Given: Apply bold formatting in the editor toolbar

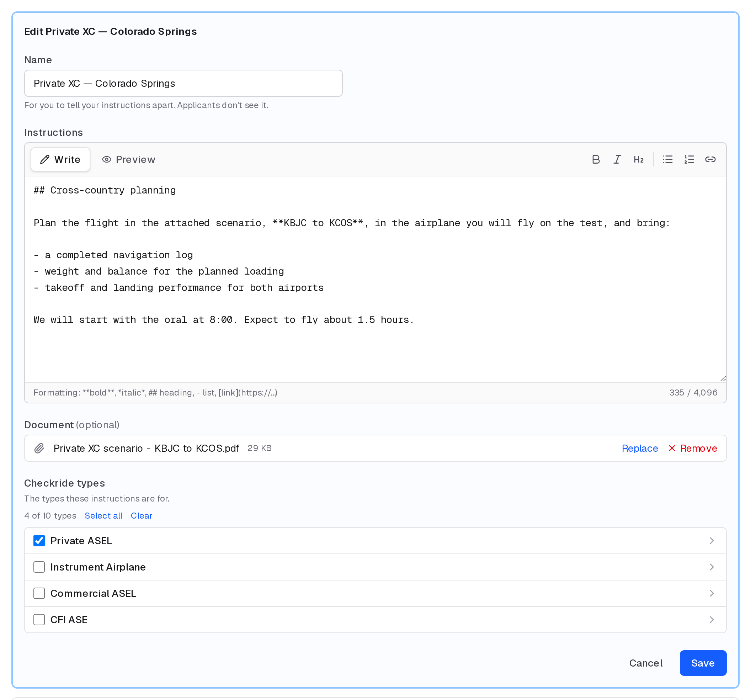Looking at the screenshot, I should 596,159.
